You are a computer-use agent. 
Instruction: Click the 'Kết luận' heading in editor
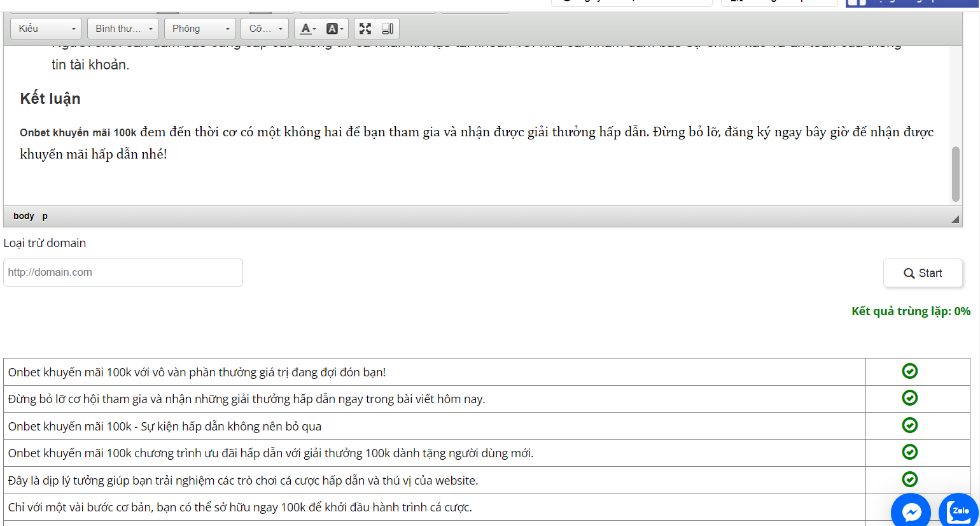(50, 99)
